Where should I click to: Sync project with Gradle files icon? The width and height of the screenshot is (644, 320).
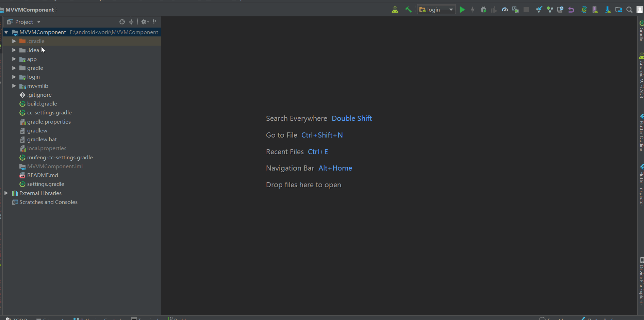coord(584,10)
